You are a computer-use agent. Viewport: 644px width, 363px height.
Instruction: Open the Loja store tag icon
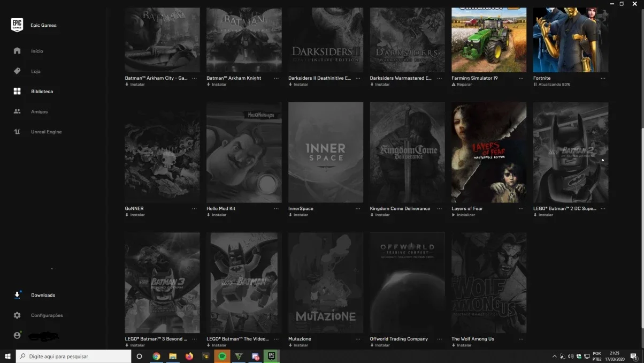pyautogui.click(x=17, y=71)
